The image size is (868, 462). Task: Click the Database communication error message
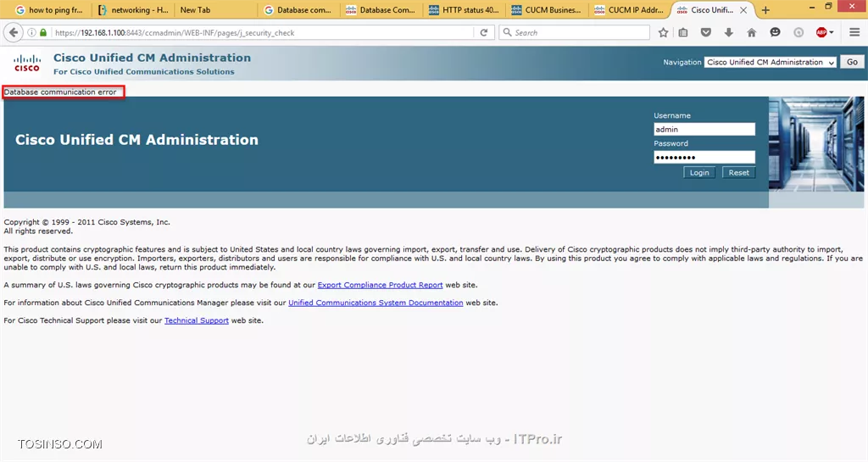(x=60, y=92)
